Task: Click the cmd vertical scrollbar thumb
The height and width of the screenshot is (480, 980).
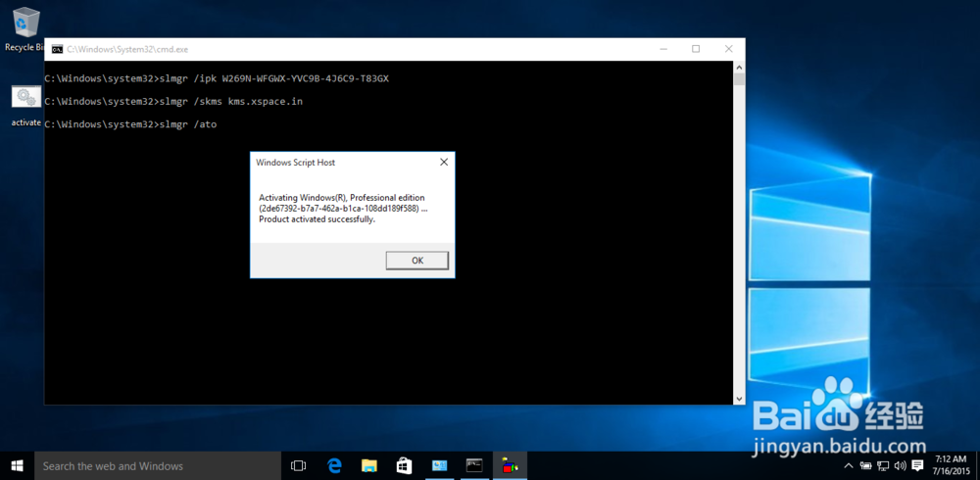Action: coord(739,79)
